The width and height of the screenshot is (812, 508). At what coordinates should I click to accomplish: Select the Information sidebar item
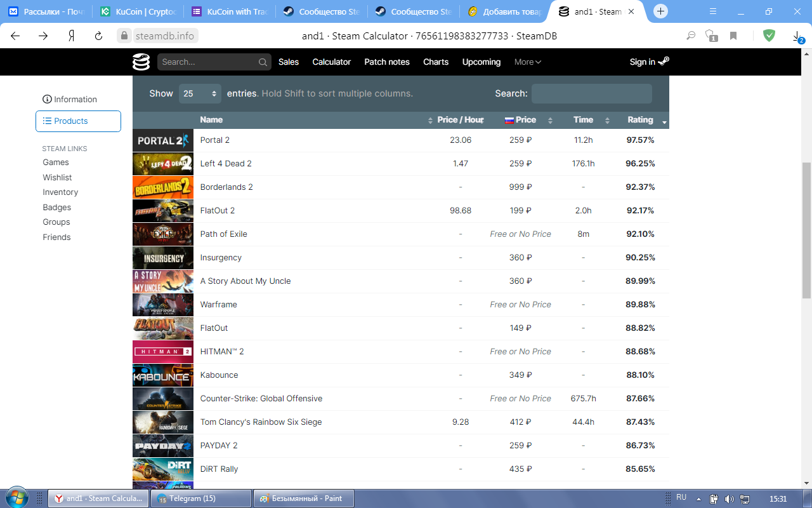[x=70, y=100]
